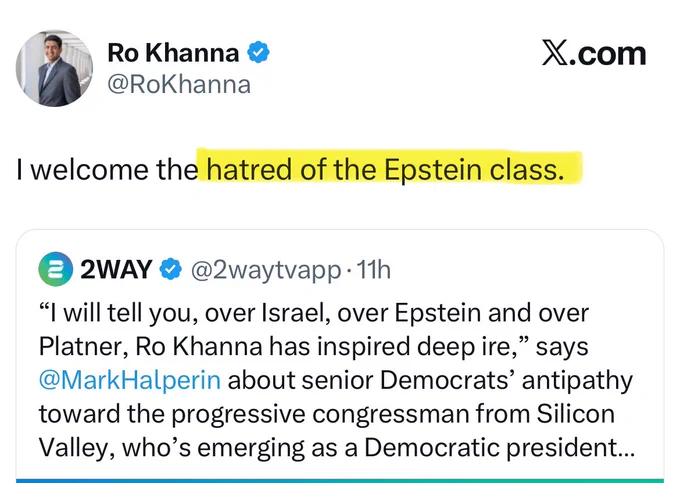The height and width of the screenshot is (483, 680).
Task: Open the @RoKhanna handle
Action: point(179,85)
